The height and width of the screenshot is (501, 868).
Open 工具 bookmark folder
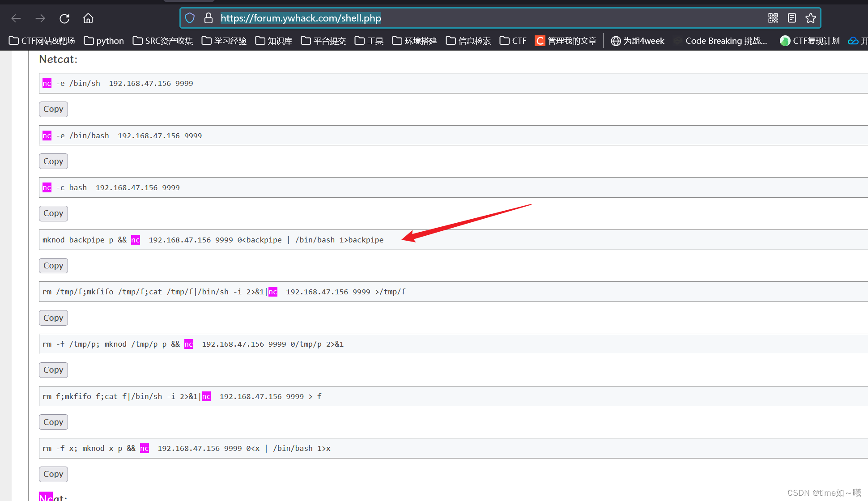[x=369, y=41]
